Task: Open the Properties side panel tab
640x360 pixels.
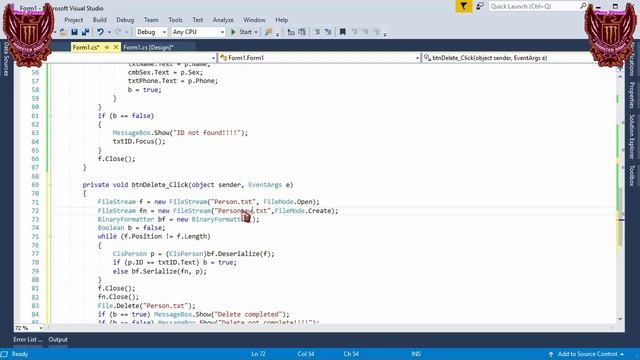Action: pyautogui.click(x=632, y=95)
